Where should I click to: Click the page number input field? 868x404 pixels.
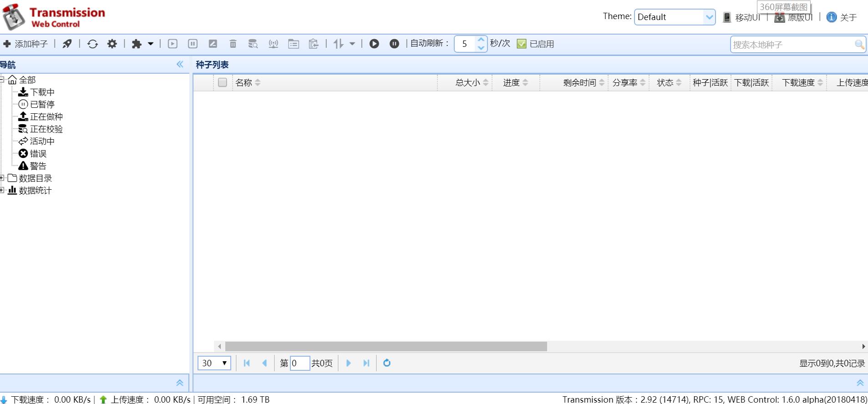pos(300,363)
